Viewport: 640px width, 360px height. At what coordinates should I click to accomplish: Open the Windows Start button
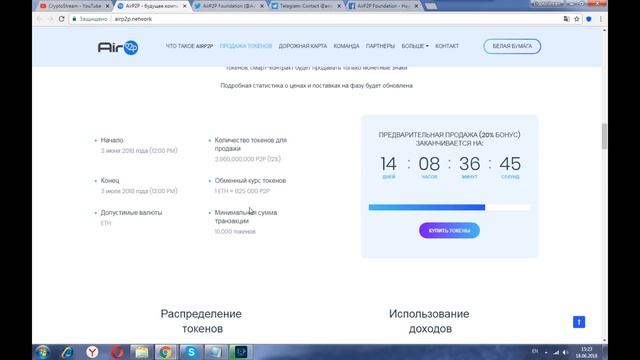[x=42, y=352]
